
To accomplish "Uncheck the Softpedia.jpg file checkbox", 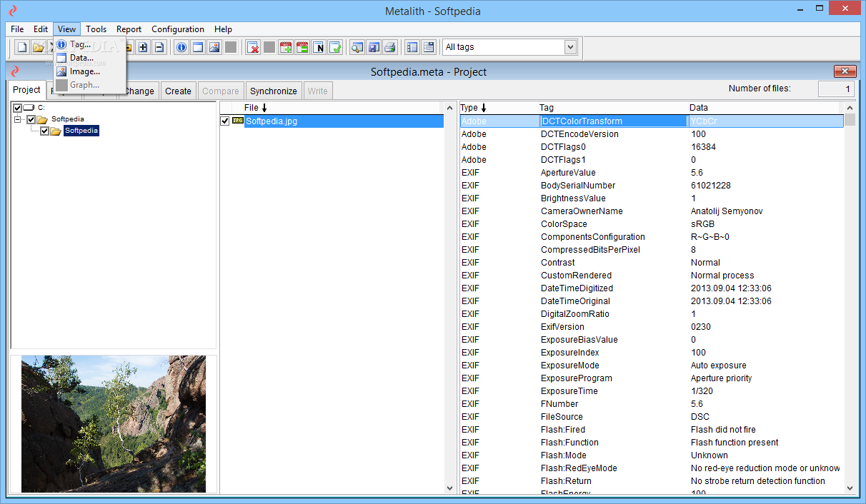I will pos(226,121).
